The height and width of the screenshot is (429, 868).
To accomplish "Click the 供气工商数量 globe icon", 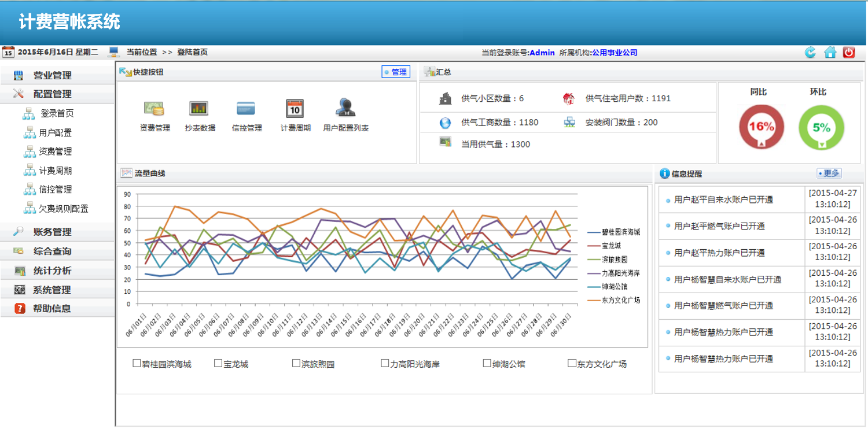I will 445,123.
